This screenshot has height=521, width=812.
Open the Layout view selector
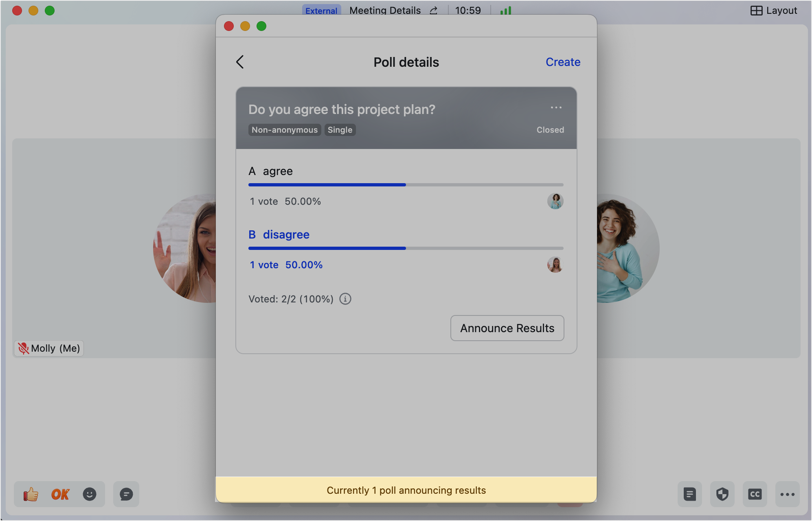click(773, 11)
